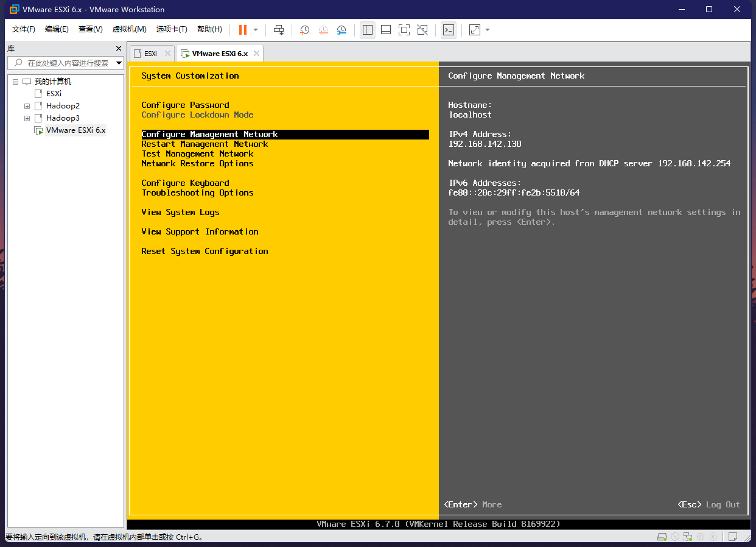The image size is (756, 547).
Task: Select Hadoop3 in the library tree
Action: pyautogui.click(x=63, y=118)
